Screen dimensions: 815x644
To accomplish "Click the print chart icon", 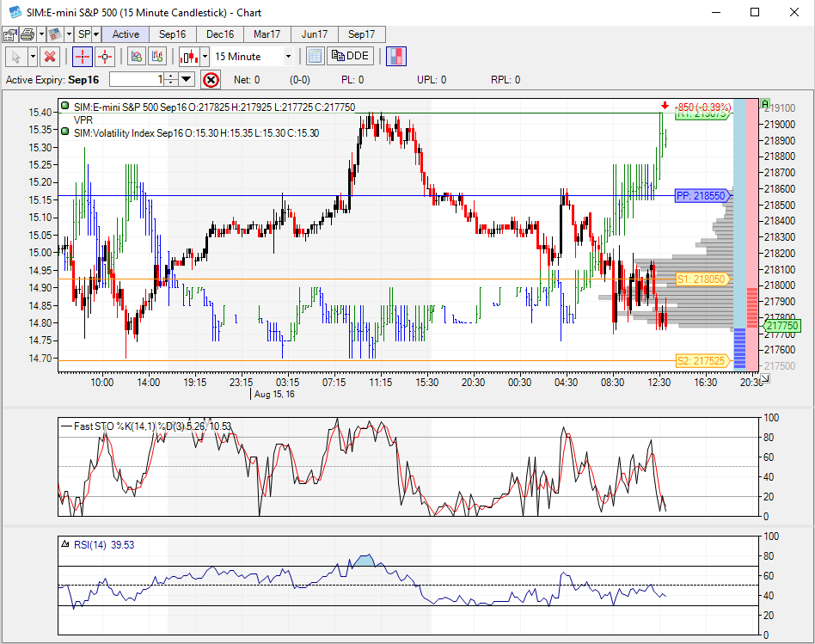I will tap(27, 34).
